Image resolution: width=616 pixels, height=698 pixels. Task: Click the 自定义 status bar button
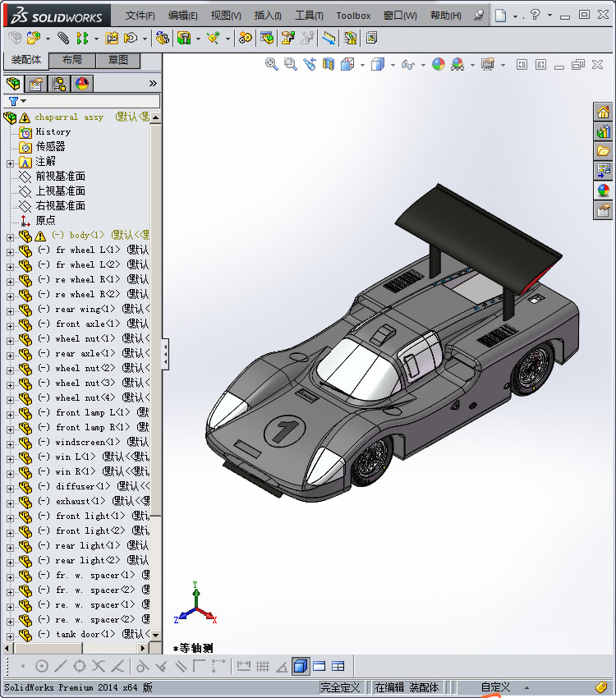pyautogui.click(x=495, y=687)
